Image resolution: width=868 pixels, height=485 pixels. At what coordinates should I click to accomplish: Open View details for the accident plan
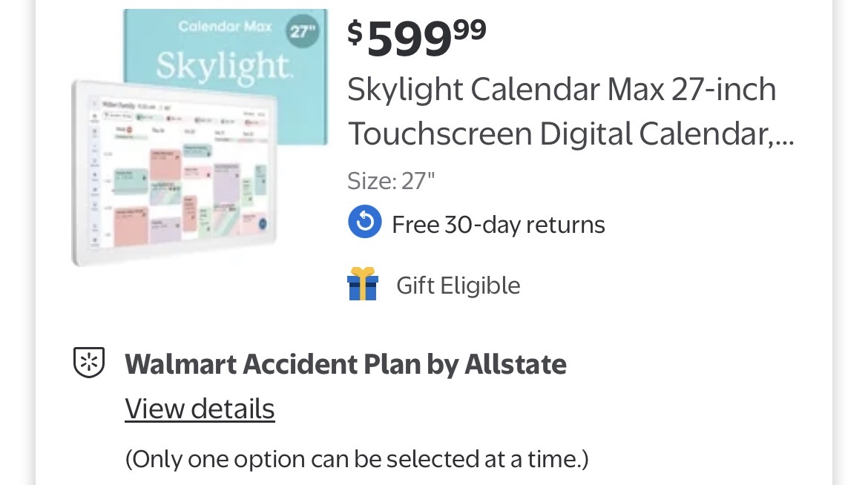(x=200, y=409)
